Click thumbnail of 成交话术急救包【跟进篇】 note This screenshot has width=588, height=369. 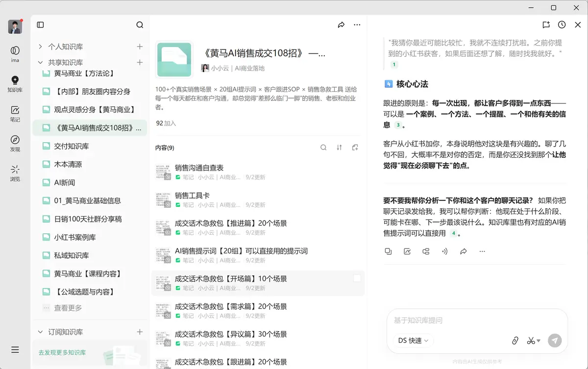pyautogui.click(x=163, y=364)
